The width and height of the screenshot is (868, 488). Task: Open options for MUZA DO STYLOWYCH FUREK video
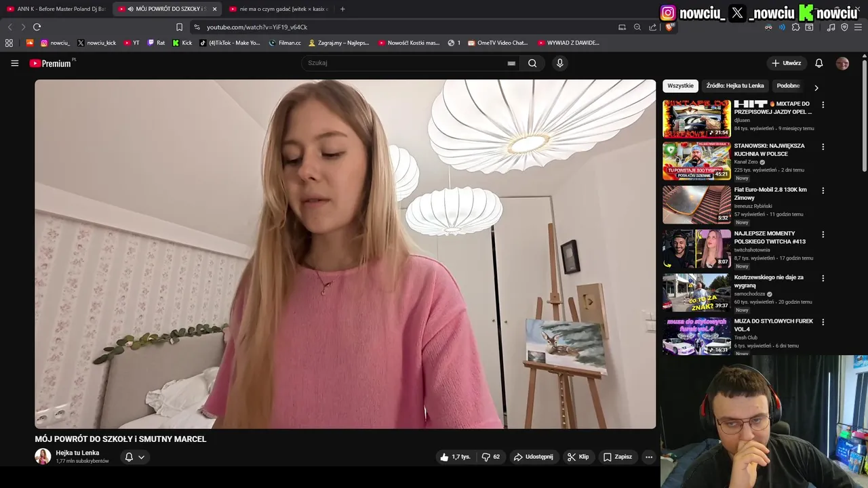click(823, 323)
